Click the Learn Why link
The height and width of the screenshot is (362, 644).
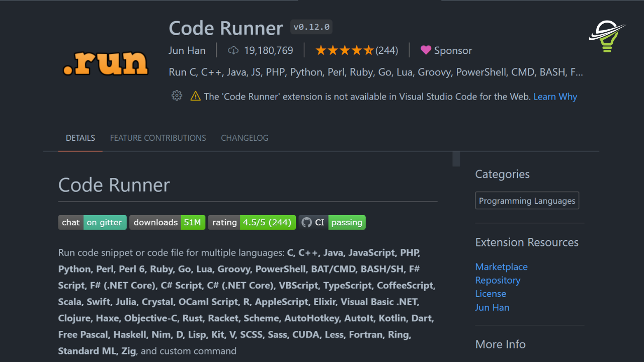555,97
